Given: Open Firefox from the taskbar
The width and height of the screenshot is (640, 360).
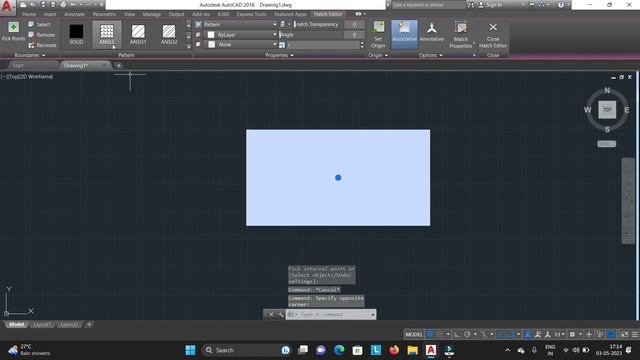Looking at the screenshot, I should coord(394,350).
